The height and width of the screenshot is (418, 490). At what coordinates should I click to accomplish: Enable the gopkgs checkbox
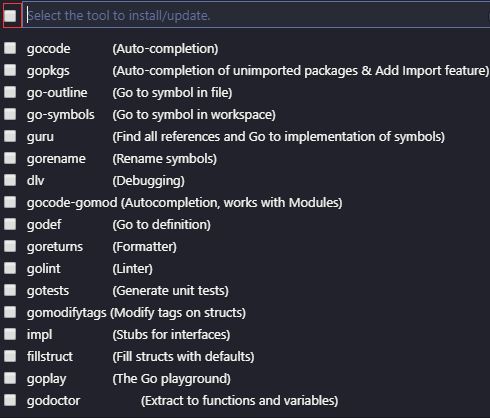click(x=10, y=70)
